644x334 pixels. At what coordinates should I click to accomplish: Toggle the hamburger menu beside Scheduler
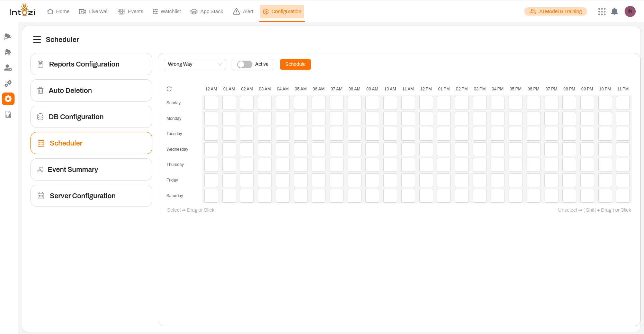[37, 39]
